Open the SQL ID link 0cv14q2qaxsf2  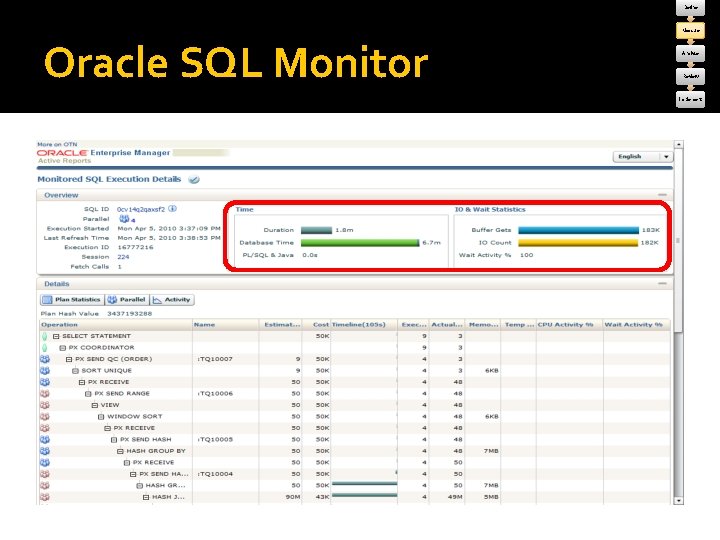click(x=141, y=209)
